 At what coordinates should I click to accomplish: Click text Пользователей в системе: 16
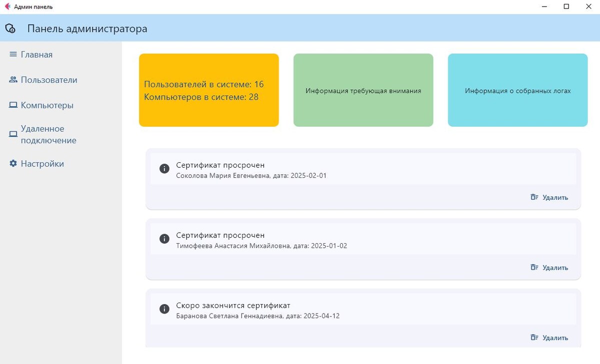[204, 84]
